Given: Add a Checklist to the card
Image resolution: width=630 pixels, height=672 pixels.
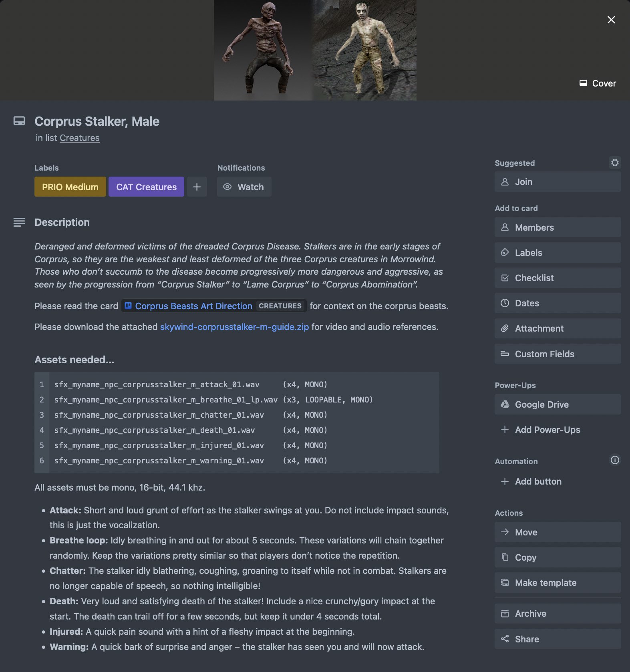Looking at the screenshot, I should click(x=558, y=278).
